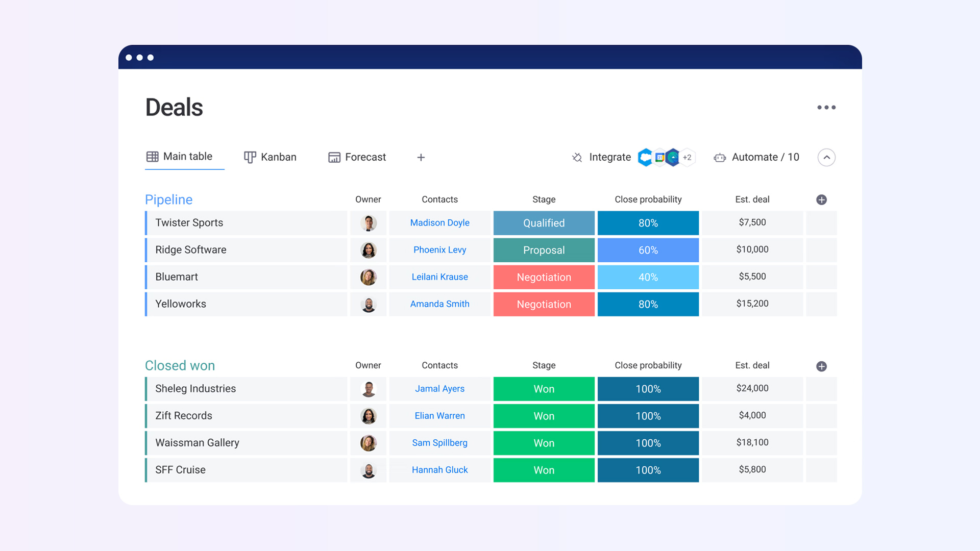Screen dimensions: 980x551
Task: Open the three-dot board options menu
Action: click(x=826, y=107)
